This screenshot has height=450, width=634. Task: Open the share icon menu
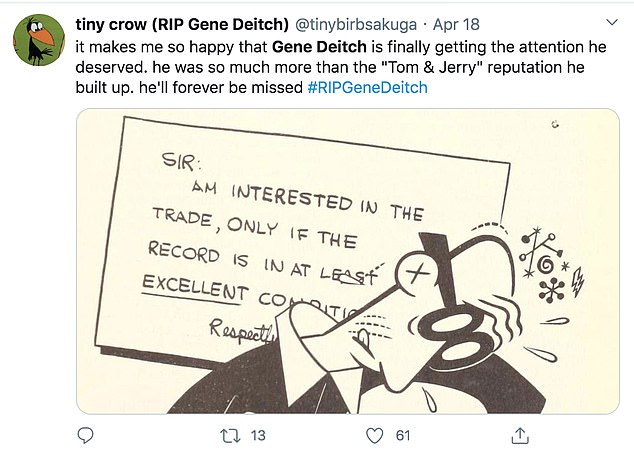click(x=520, y=435)
